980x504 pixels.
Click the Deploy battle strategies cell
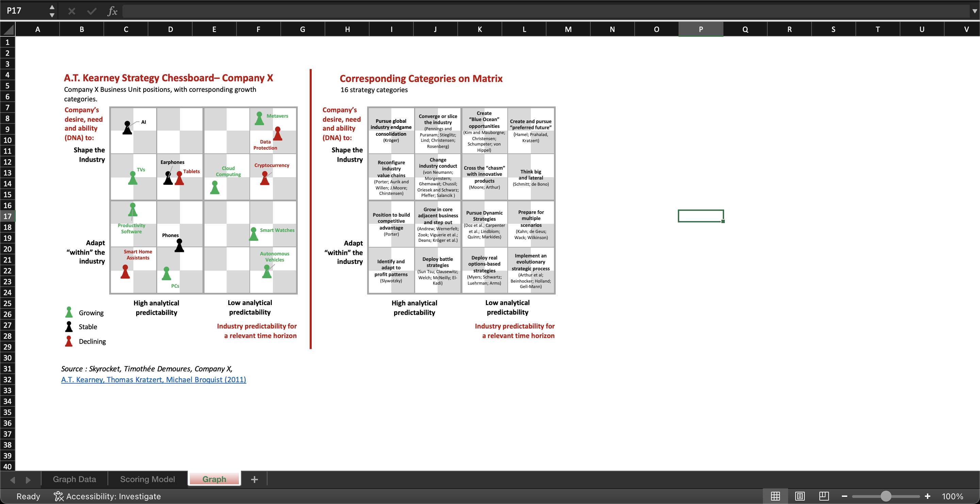point(438,271)
